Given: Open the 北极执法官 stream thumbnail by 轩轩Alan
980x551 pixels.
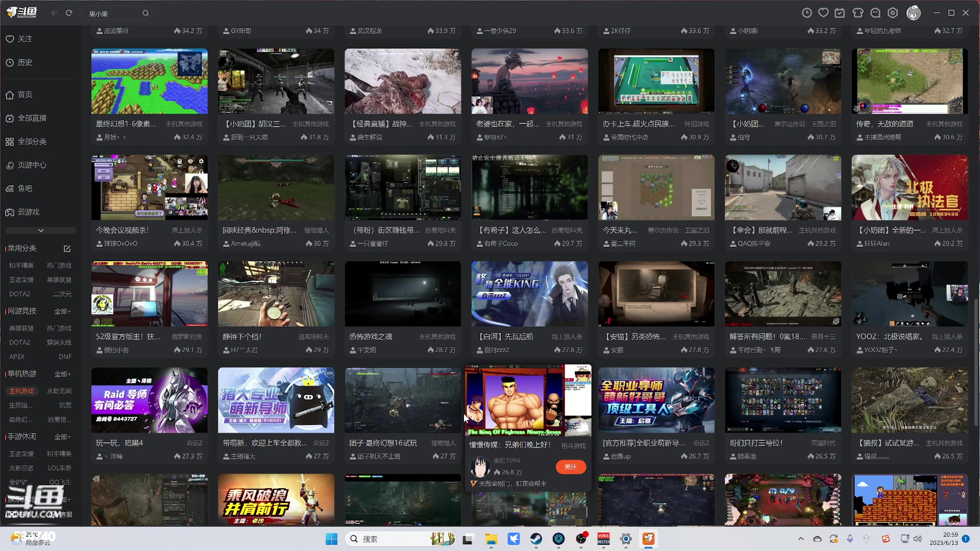Looking at the screenshot, I should click(x=910, y=188).
